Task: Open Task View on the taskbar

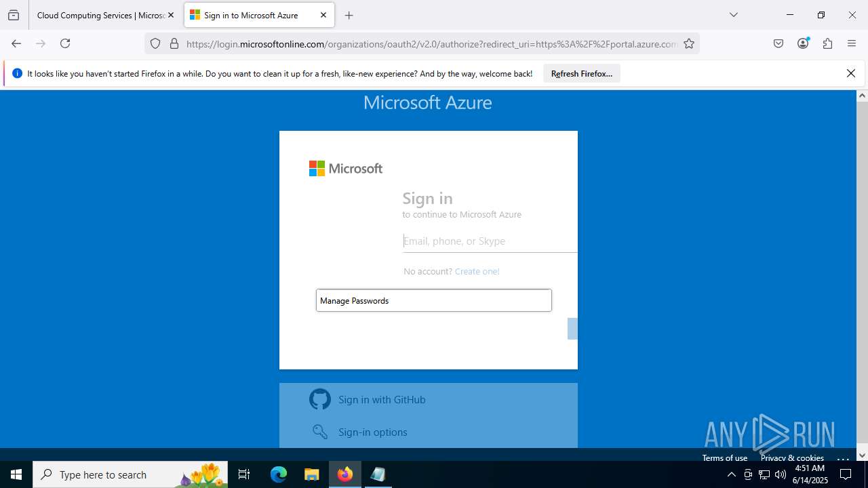Action: 244,474
